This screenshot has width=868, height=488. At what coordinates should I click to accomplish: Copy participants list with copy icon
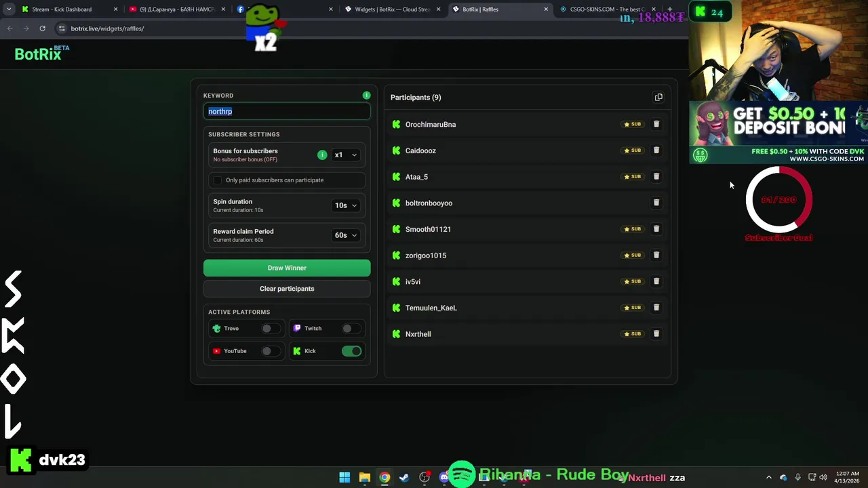[x=658, y=97]
